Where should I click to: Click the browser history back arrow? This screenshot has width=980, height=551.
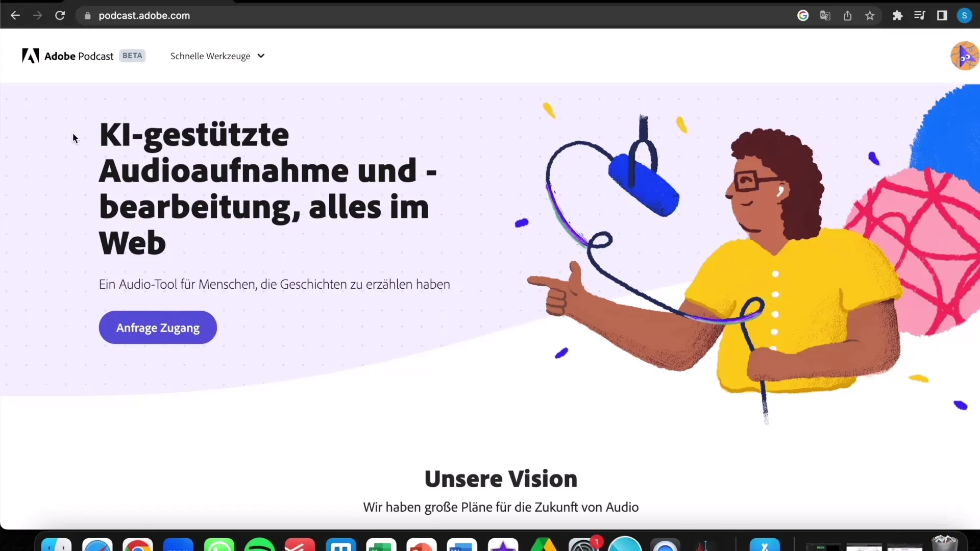coord(15,15)
